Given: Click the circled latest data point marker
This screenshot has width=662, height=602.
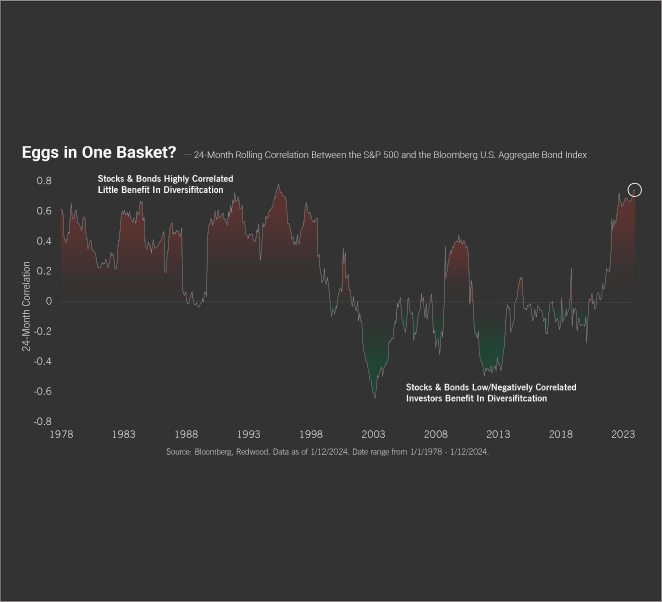Looking at the screenshot, I should 635,190.
